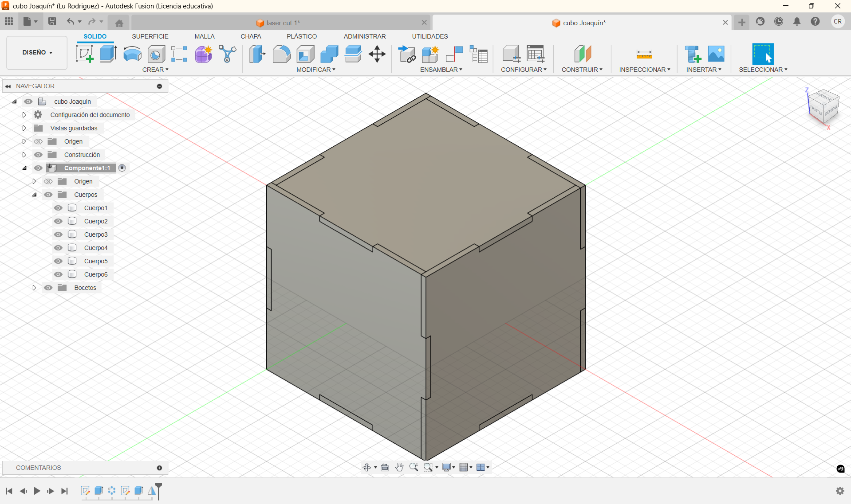Click the Move/Copy arrows icon
Screen dimensions: 851x504
[377, 54]
